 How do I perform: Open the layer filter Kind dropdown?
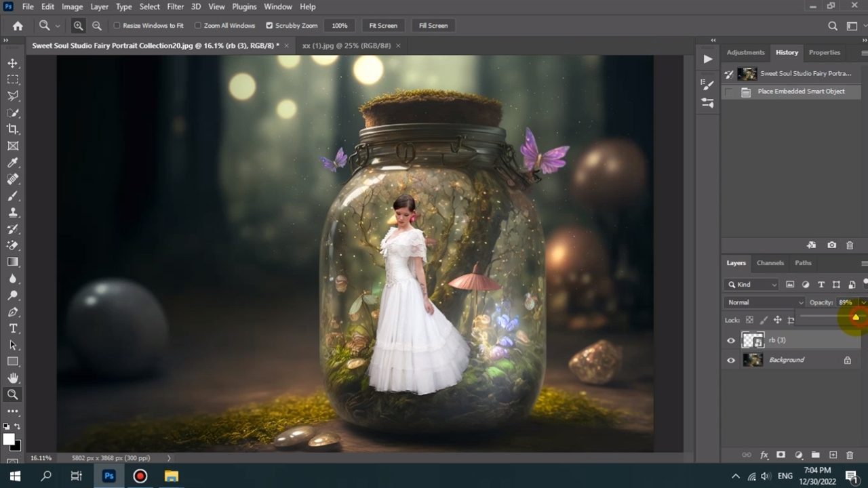point(752,285)
